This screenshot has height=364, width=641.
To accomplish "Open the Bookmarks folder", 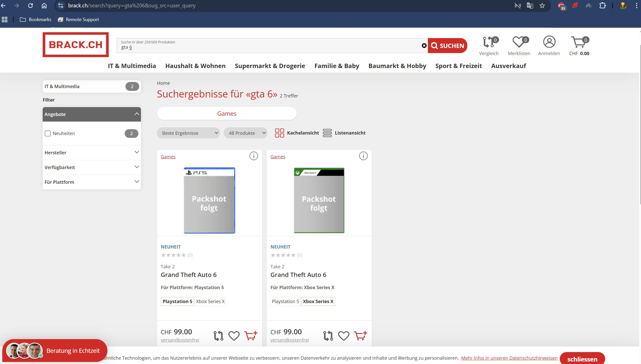I will [36, 20].
